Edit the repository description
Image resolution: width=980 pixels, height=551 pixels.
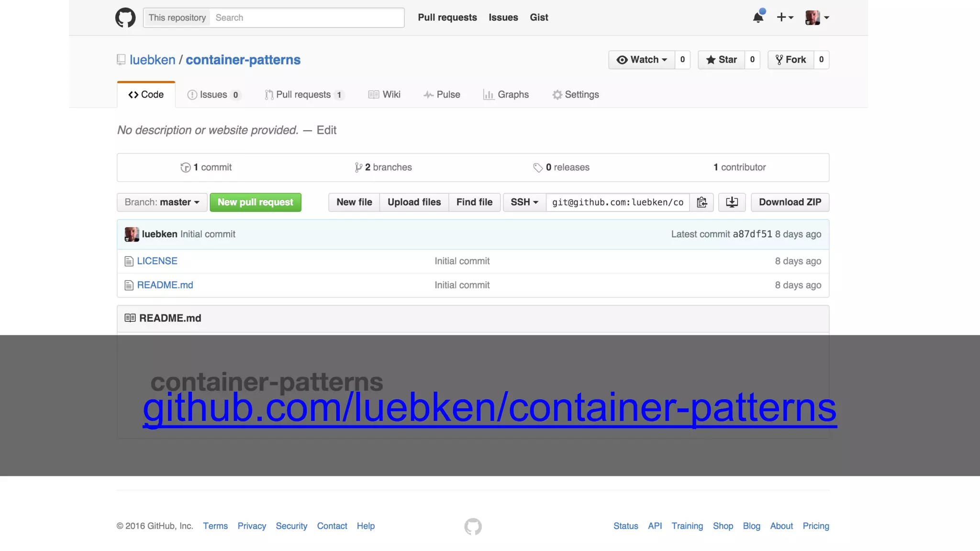point(326,130)
